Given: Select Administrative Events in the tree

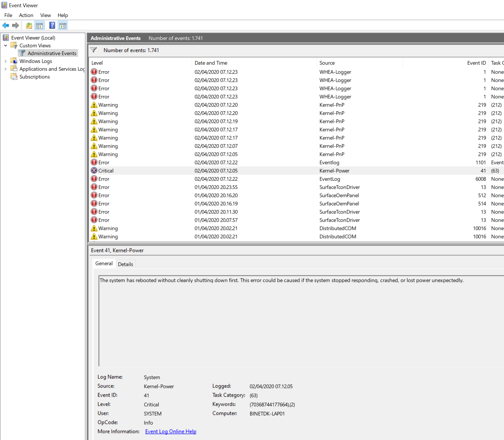Looking at the screenshot, I should coord(52,53).
